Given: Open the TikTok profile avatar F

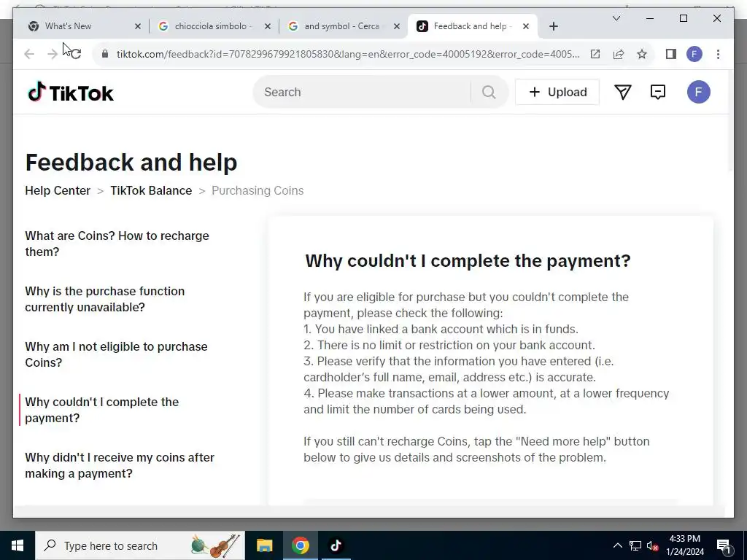Looking at the screenshot, I should [698, 92].
